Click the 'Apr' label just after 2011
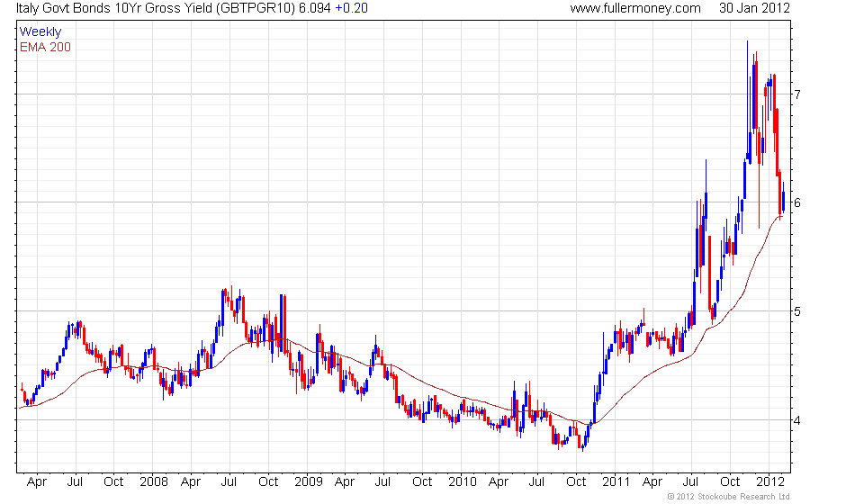Screen dimensions: 864x504 point(652,482)
